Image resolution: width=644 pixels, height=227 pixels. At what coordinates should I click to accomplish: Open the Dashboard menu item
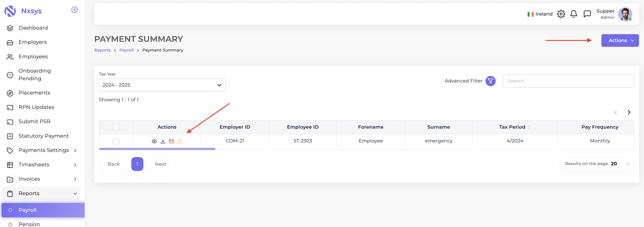41,28
